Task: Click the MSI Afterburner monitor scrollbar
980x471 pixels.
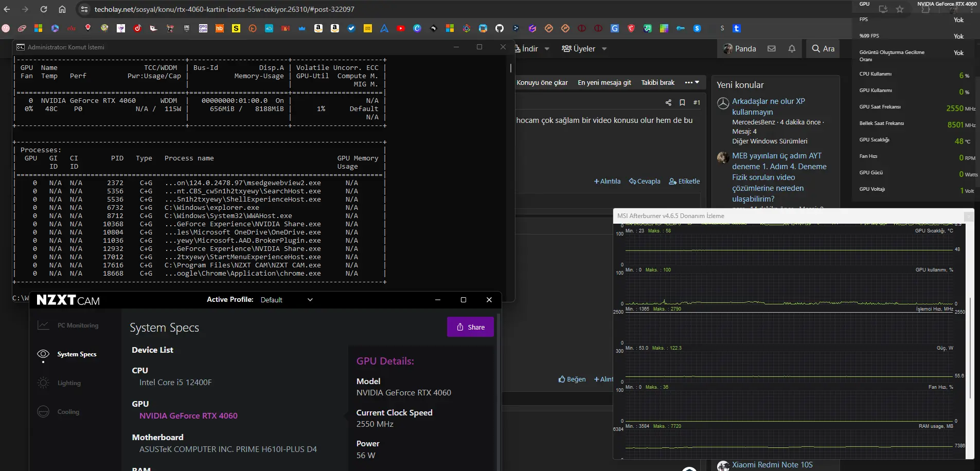Action: [970, 348]
